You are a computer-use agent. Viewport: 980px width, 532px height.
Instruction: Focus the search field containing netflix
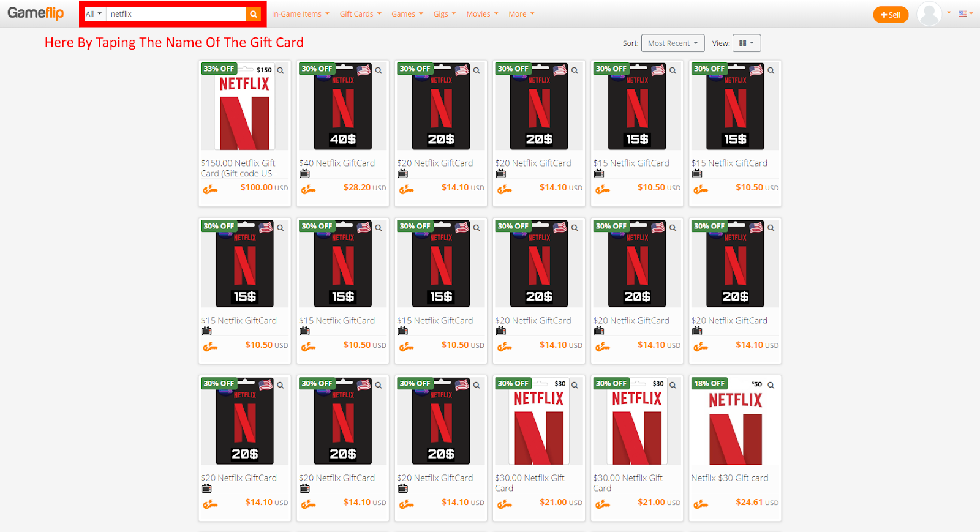click(176, 14)
